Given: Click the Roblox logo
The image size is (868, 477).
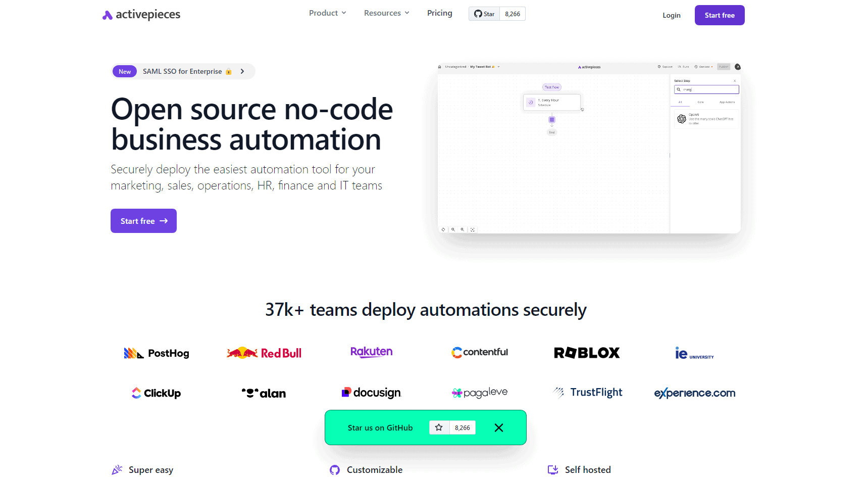Looking at the screenshot, I should tap(587, 353).
